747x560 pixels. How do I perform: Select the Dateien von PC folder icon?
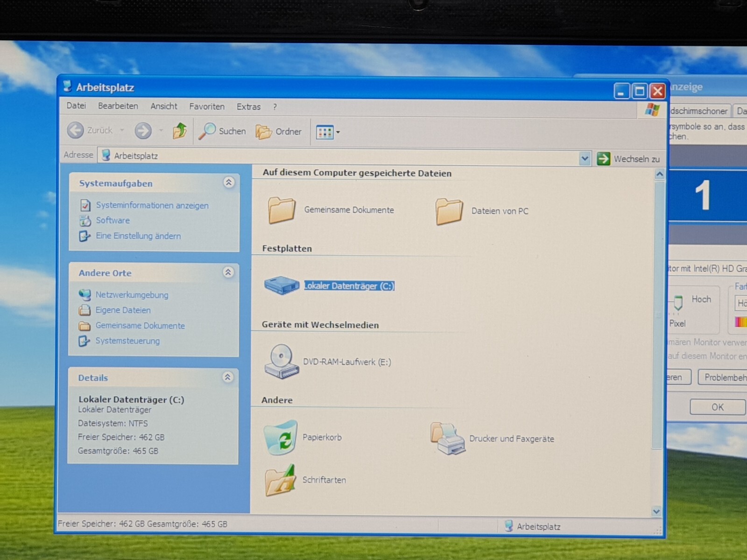[x=449, y=211]
